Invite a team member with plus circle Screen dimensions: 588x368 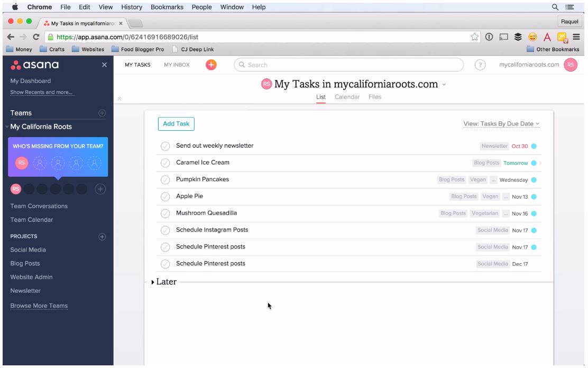coord(100,189)
